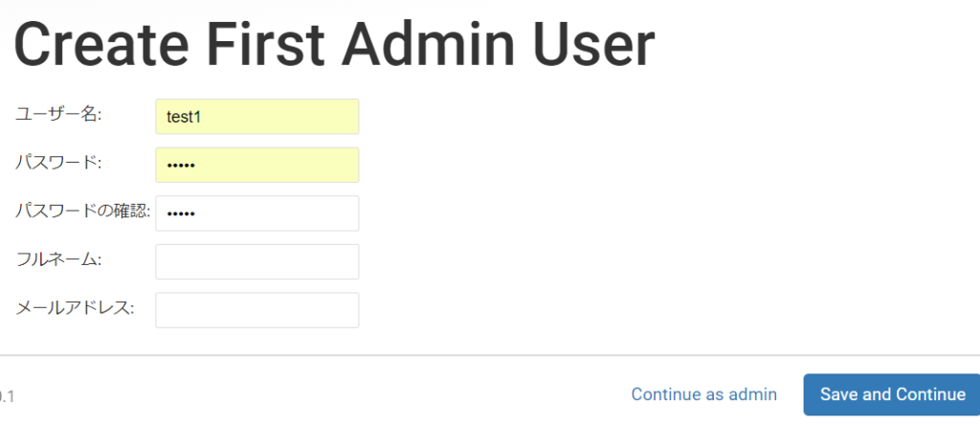Screen dimensions: 980x424
Task: Click the empty フルネーム input field
Action: point(256,261)
